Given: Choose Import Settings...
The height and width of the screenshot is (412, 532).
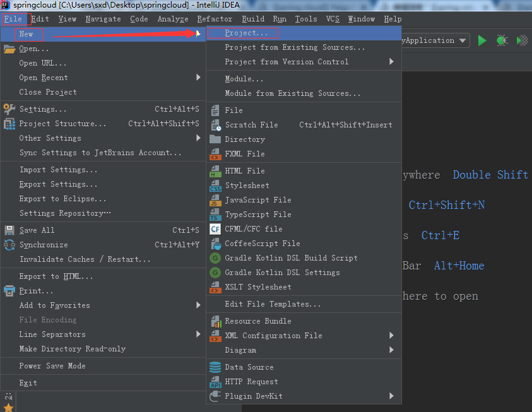Looking at the screenshot, I should click(x=103, y=170).
